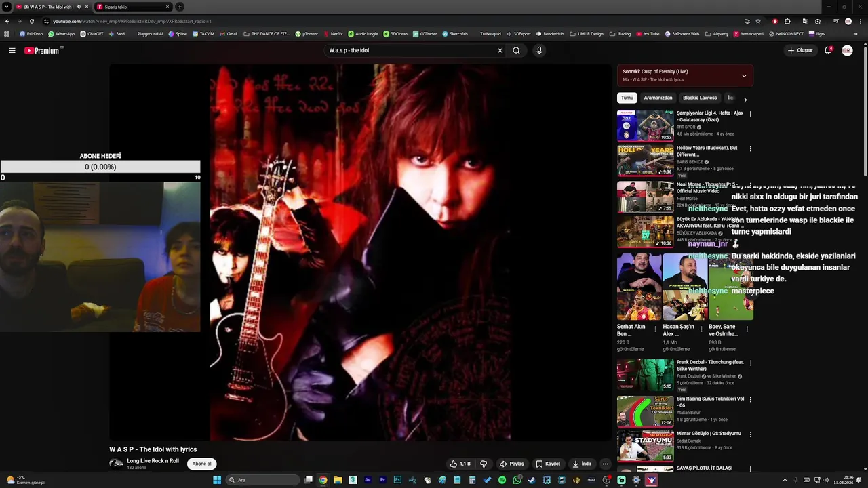Open the browser tab search arrow
Screen dimensions: 868x488
click(6, 7)
